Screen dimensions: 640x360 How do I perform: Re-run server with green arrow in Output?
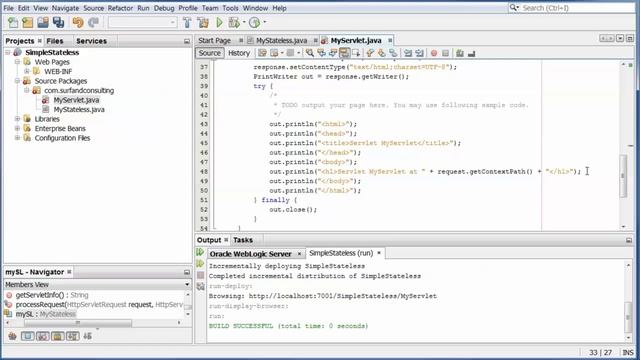point(200,252)
